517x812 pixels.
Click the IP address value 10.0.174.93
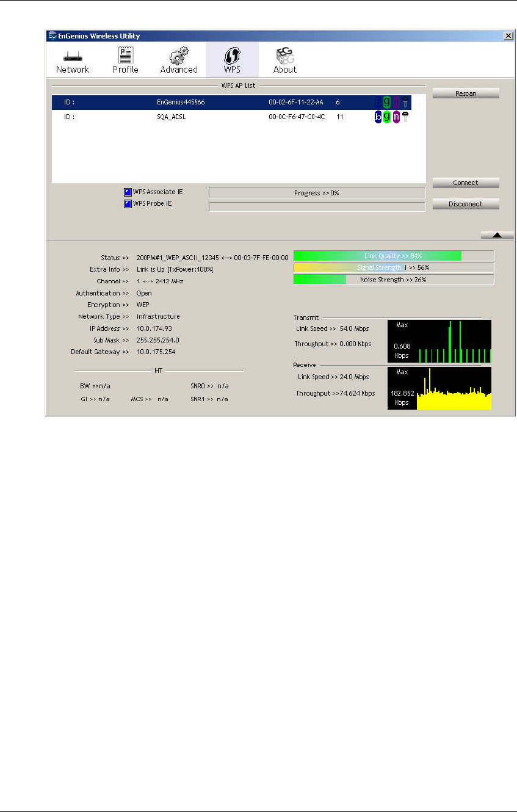point(154,328)
